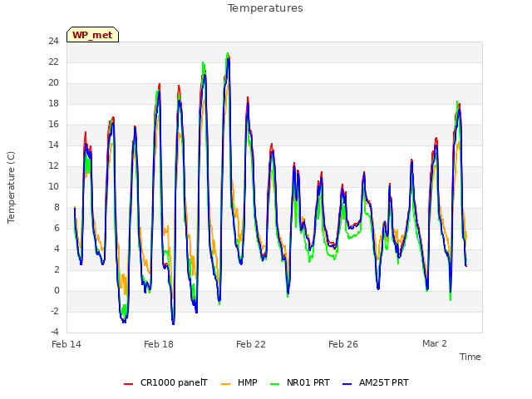Toggle HMP series in legend

tap(239, 382)
